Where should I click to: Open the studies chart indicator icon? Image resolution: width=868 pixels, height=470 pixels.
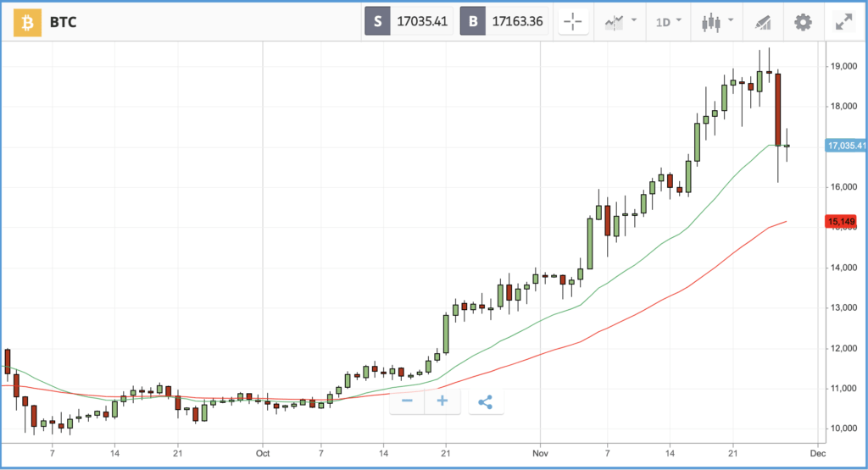tap(614, 22)
